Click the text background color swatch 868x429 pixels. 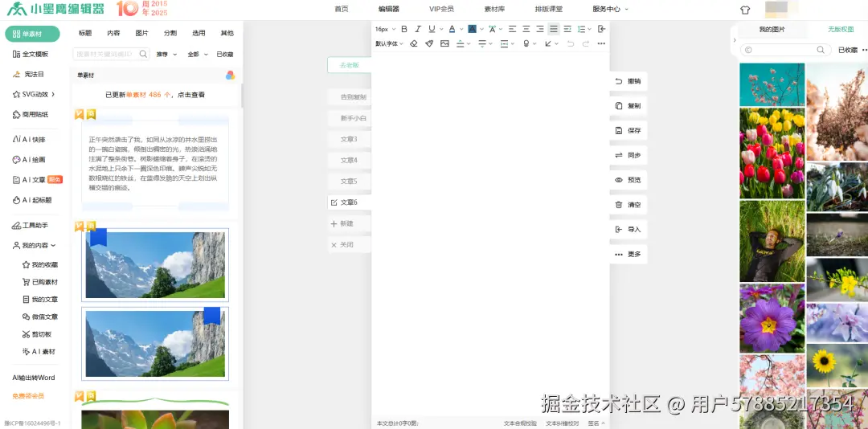472,29
